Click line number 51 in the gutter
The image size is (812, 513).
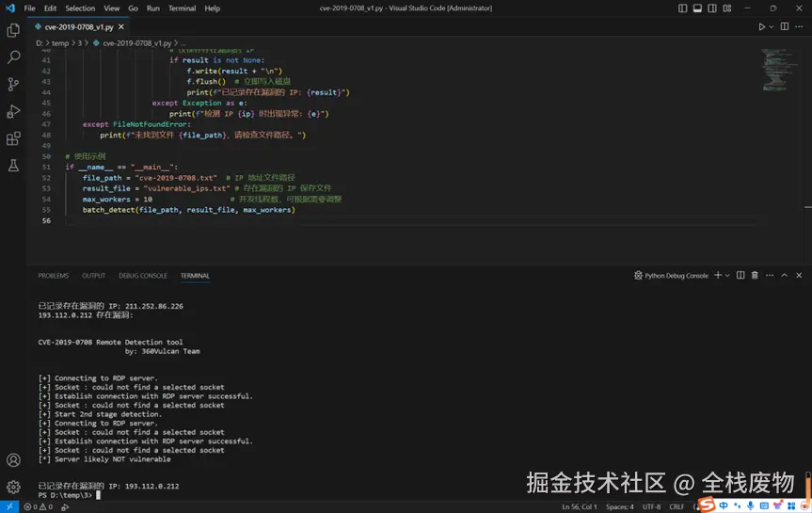click(x=46, y=167)
